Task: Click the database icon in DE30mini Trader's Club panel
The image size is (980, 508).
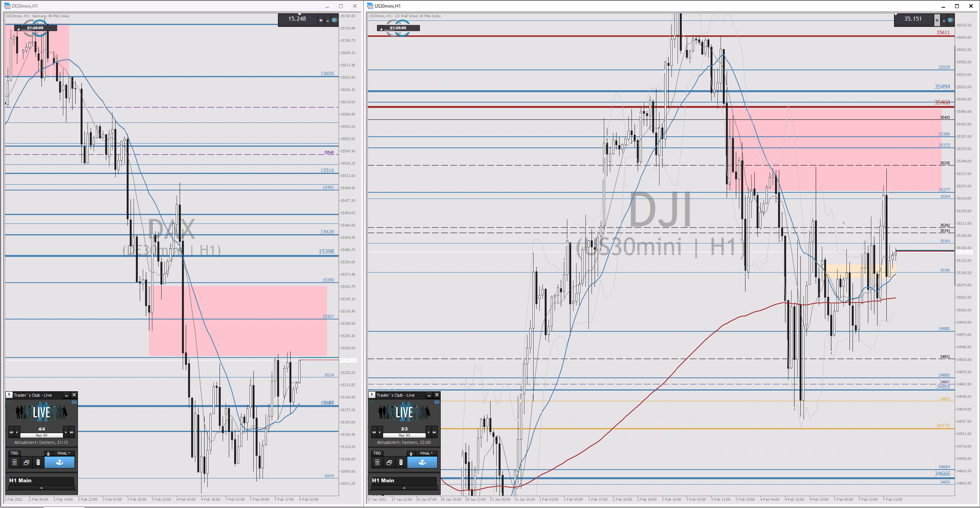Action: point(38,462)
